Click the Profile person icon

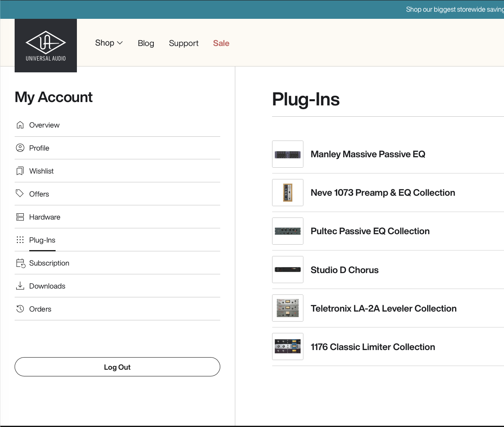(20, 148)
